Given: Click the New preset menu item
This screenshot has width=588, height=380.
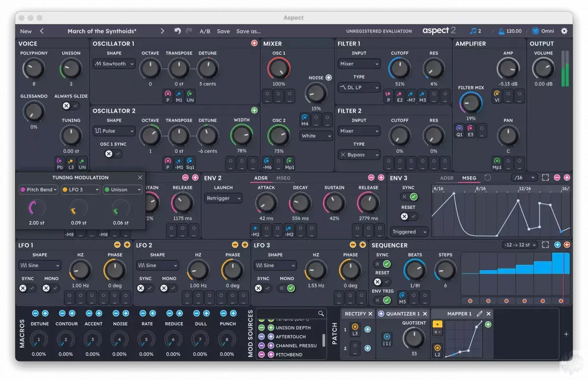Looking at the screenshot, I should [x=25, y=31].
